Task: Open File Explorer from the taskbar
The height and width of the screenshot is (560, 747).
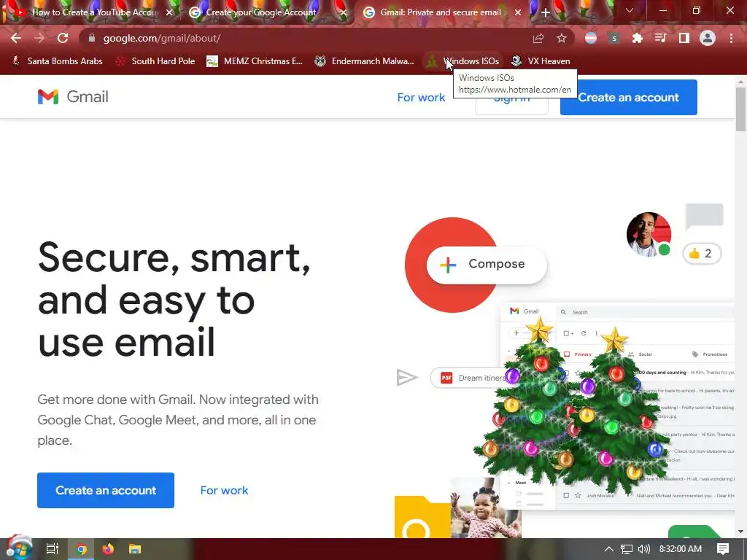Action: pos(135,549)
